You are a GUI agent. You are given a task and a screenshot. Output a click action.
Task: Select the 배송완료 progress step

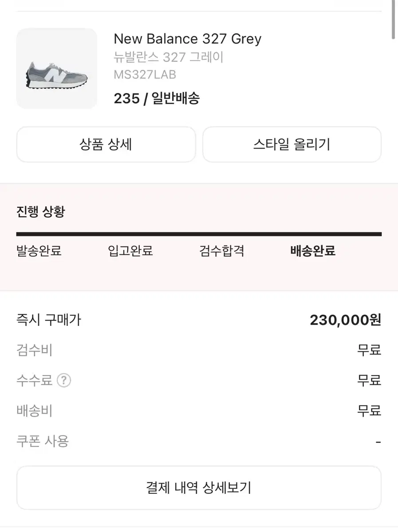point(313,251)
